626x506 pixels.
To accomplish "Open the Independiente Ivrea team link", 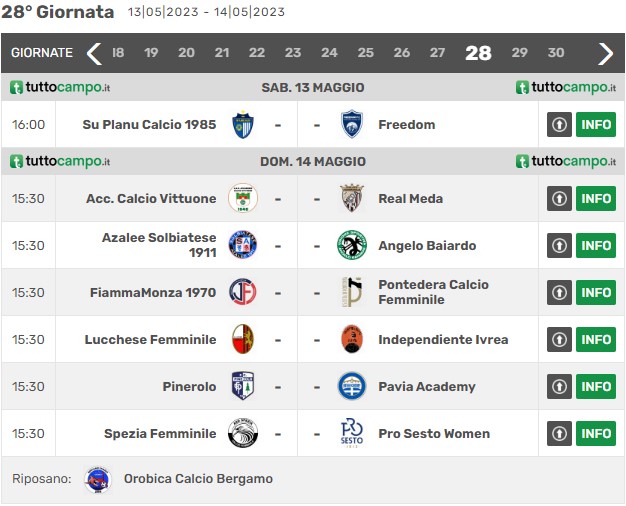I will (443, 339).
